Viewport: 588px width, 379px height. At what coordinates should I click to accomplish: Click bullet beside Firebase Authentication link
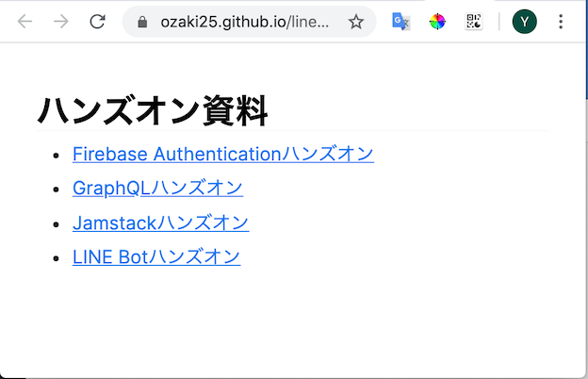coord(57,156)
